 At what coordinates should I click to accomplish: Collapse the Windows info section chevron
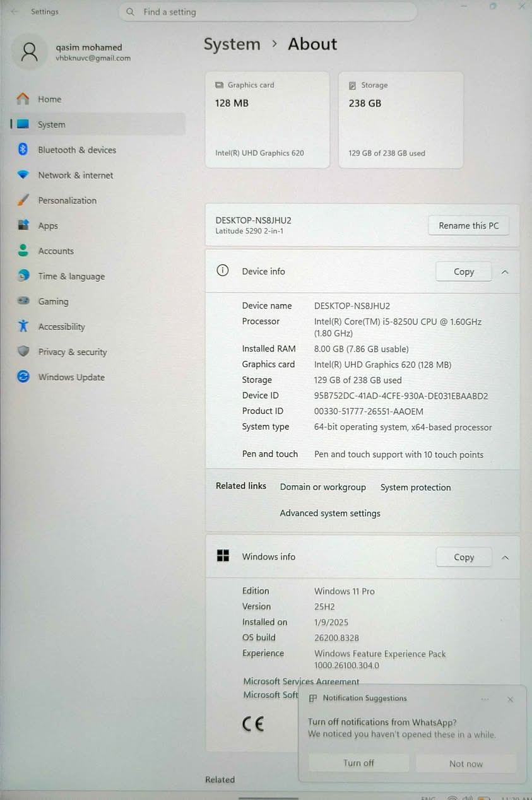pos(505,557)
